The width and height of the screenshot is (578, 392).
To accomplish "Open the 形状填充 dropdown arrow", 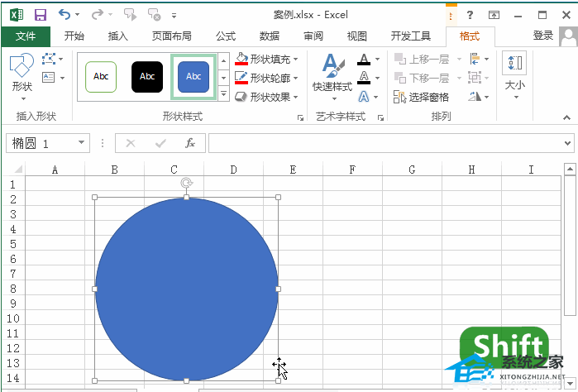I will [x=296, y=59].
